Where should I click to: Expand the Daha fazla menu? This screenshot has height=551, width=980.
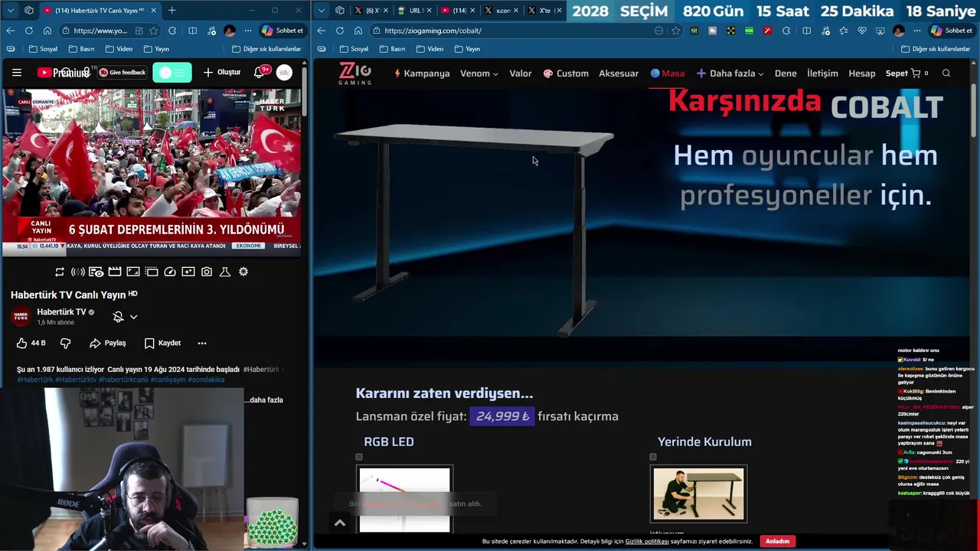730,73
